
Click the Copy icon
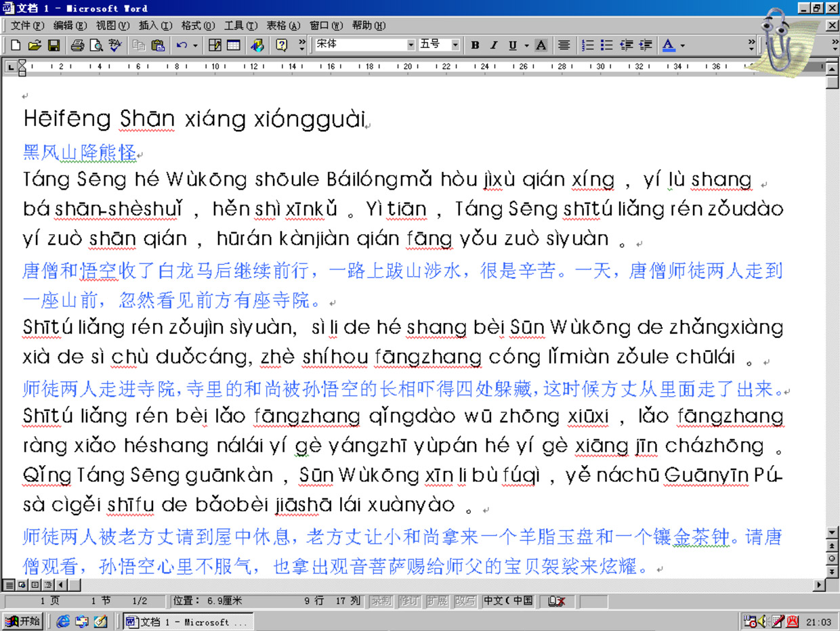[x=139, y=45]
